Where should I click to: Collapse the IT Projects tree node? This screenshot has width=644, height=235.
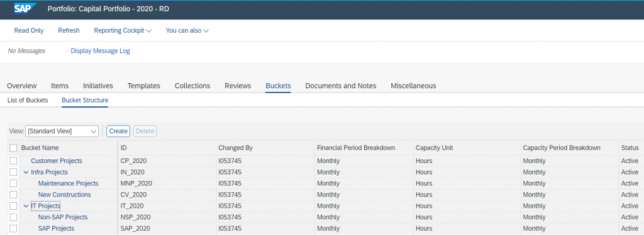tap(26, 206)
